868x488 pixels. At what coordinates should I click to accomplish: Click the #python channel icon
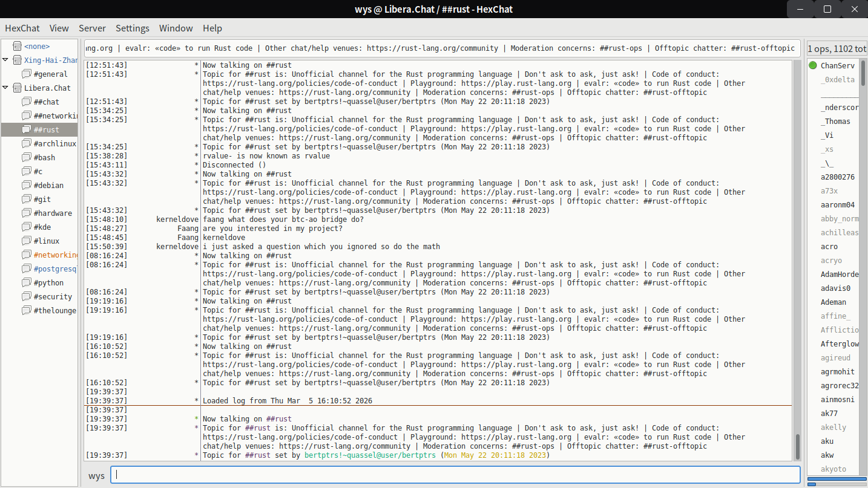click(x=27, y=282)
